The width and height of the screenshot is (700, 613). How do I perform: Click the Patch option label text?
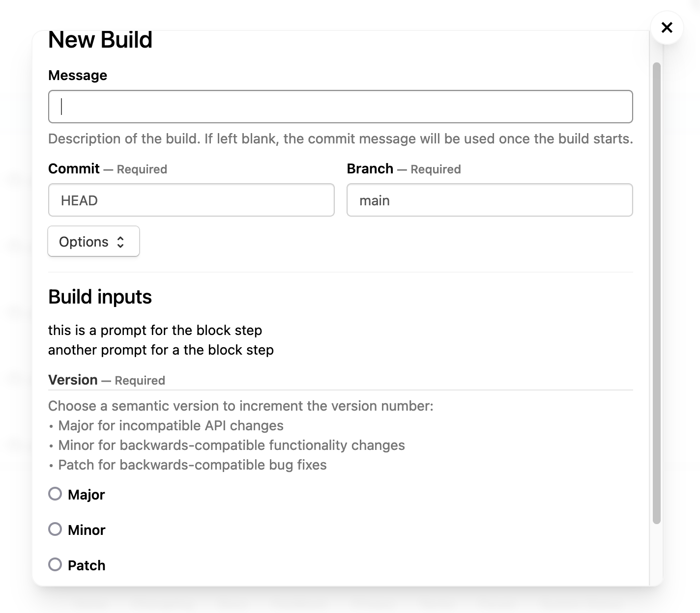87,565
